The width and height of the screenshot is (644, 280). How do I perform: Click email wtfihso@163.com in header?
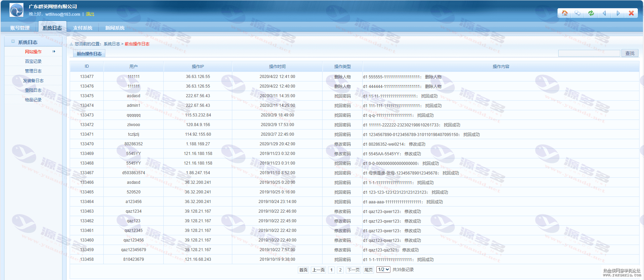click(x=62, y=14)
